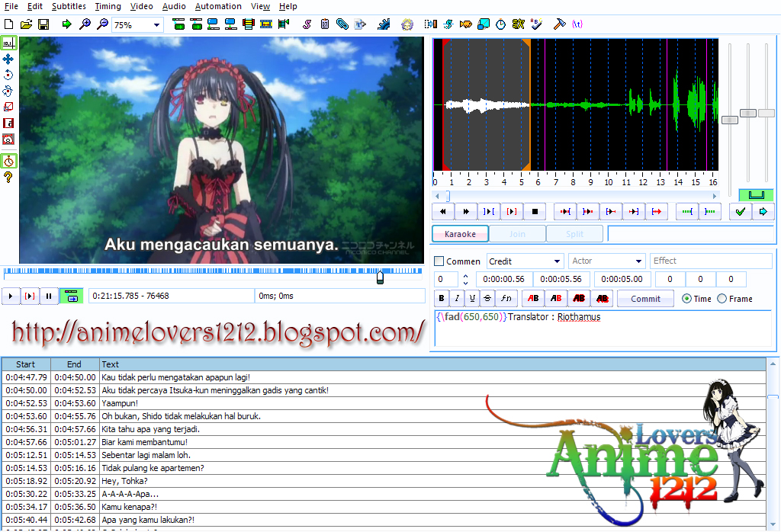The width and height of the screenshot is (781, 532).
Task: Select the drag subtitles cross tool
Action: coord(8,59)
